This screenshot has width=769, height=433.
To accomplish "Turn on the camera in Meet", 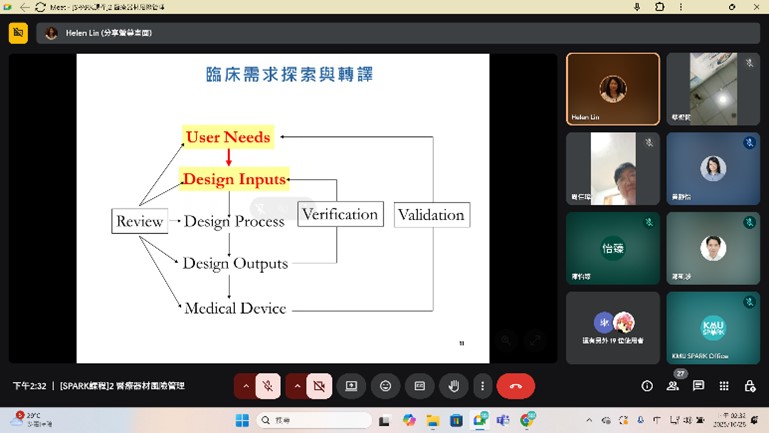I will 319,386.
